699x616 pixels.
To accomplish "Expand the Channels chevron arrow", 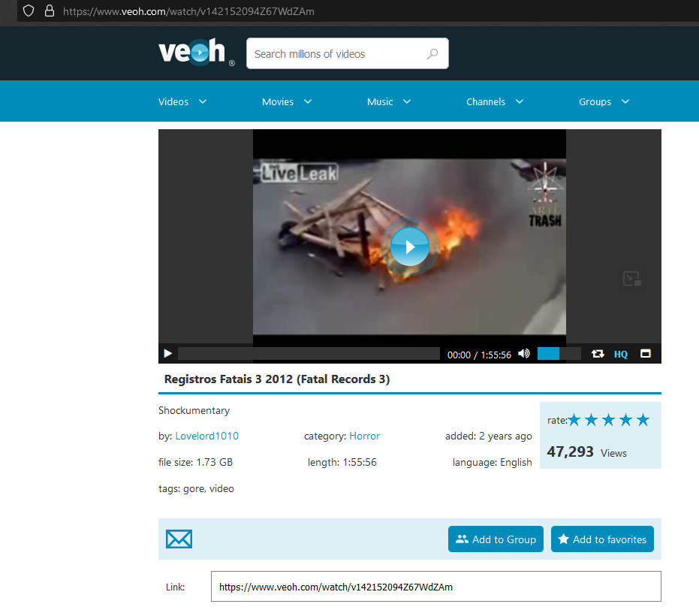I will click(520, 101).
